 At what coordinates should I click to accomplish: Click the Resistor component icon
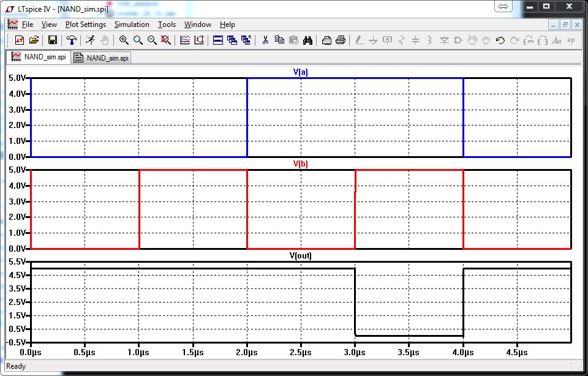pyautogui.click(x=402, y=40)
